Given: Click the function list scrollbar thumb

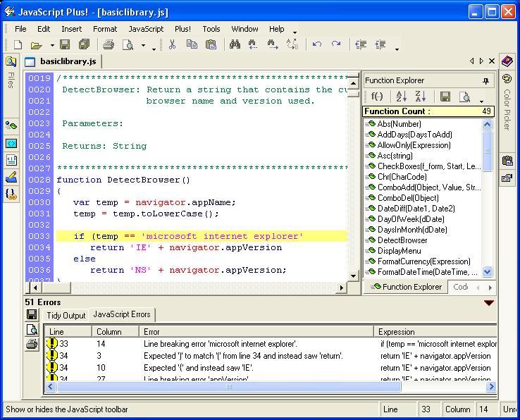Looking at the screenshot, I should click(487, 151).
